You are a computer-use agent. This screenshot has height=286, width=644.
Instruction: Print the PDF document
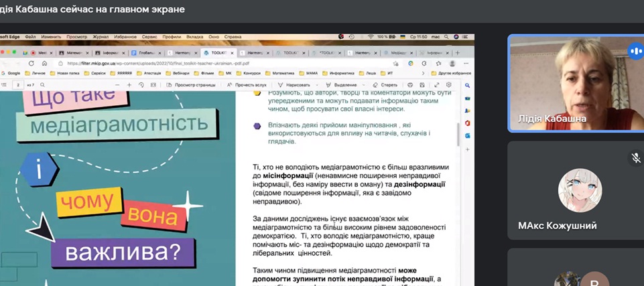pos(410,85)
